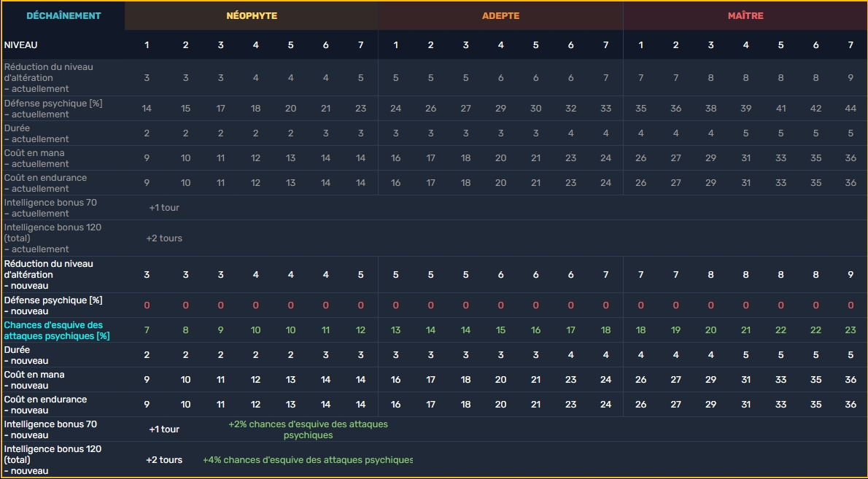The width and height of the screenshot is (868, 479).
Task: Click green value 7 in Chances d'esquive row
Action: tap(147, 330)
